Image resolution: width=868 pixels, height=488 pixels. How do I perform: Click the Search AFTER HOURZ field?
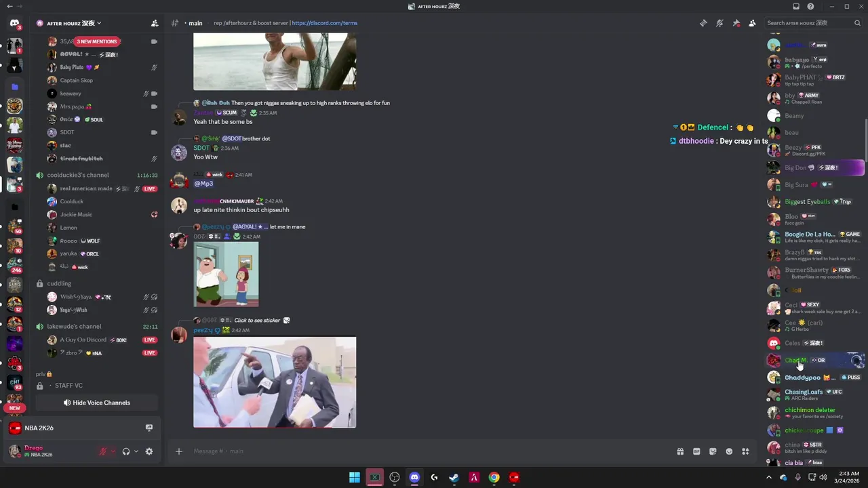pyautogui.click(x=812, y=23)
